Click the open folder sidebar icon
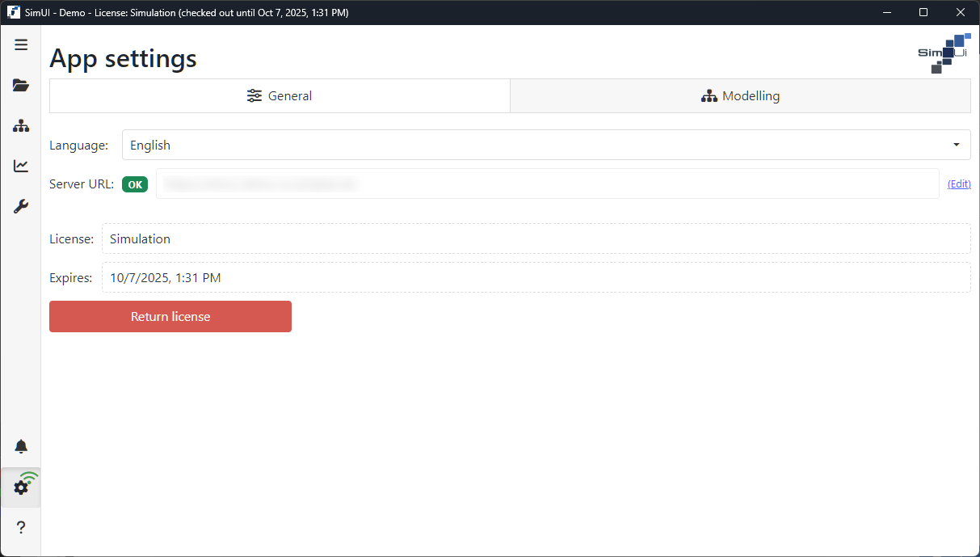980x557 pixels. 21,86
